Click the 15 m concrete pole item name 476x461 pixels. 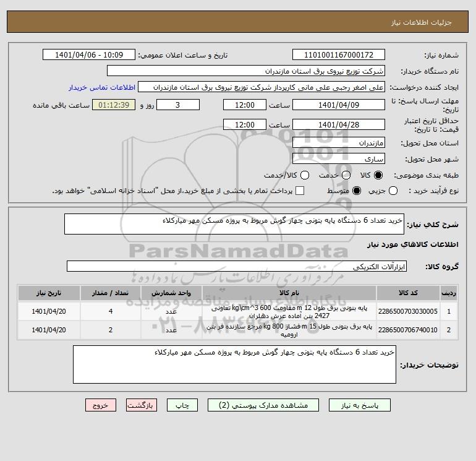(289, 330)
